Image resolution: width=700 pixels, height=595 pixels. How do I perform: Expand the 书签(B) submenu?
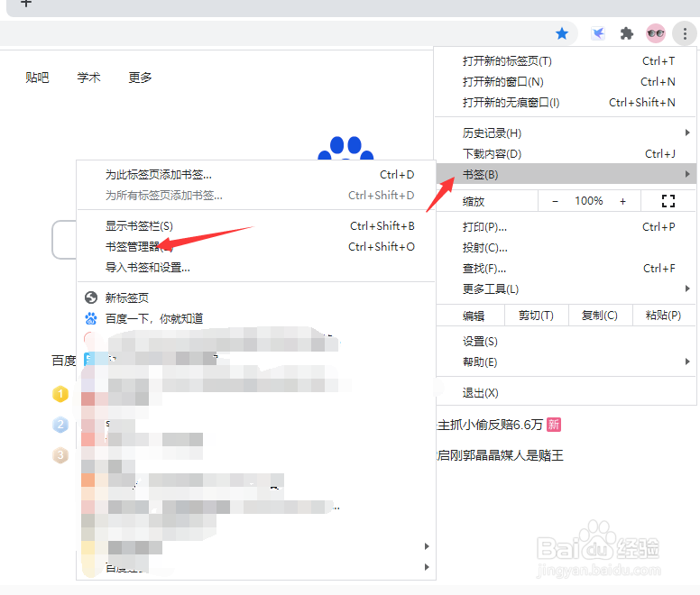click(x=566, y=174)
